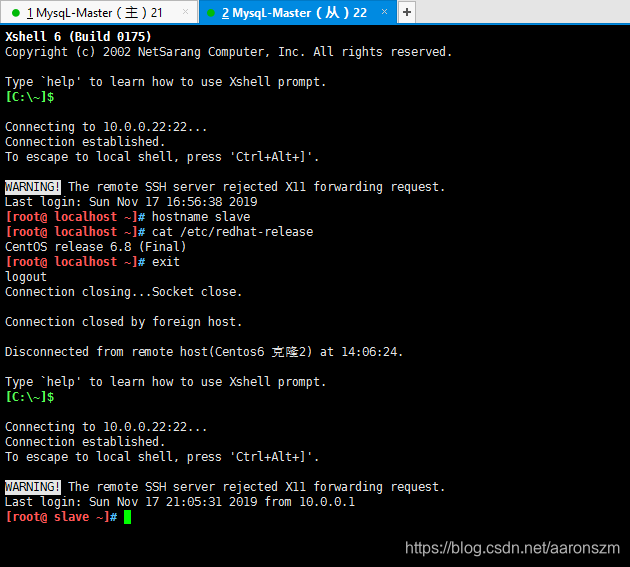This screenshot has width=630, height=567.
Task: Switch to tab 1 Mysql-Master (主) 21
Action: pos(98,12)
